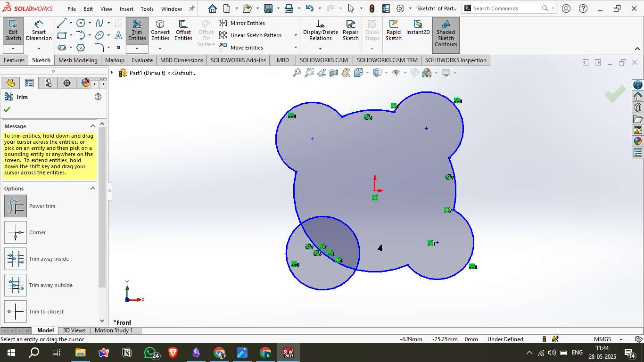644x362 pixels.
Task: Click Mirror Entities
Action: click(x=242, y=23)
